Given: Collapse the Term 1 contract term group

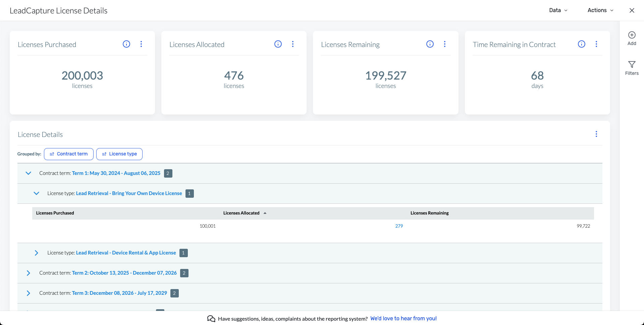Looking at the screenshot, I should [29, 173].
